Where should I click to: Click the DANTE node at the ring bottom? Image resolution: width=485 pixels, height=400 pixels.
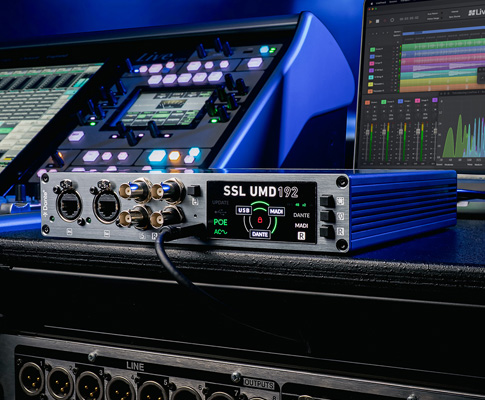(x=260, y=234)
